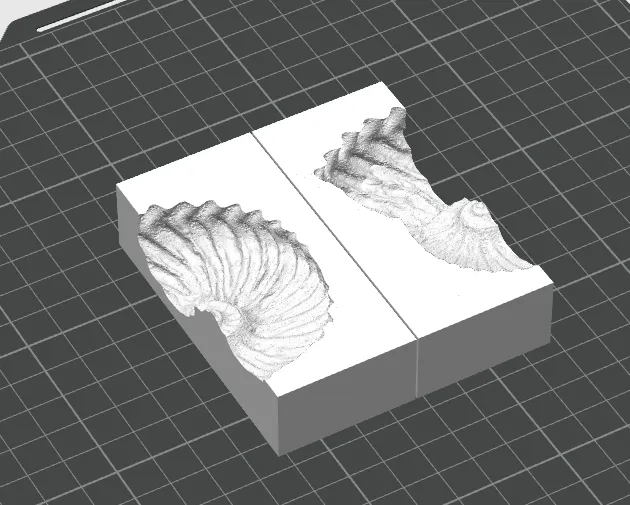
Task: Click the vertical gap between the blocks' front faces
Action: pyautogui.click(x=418, y=369)
